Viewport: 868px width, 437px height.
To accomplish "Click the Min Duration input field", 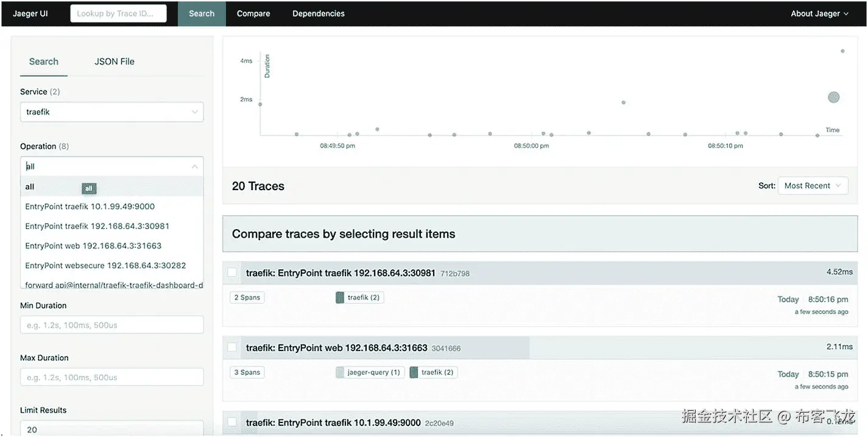I will 111,325.
